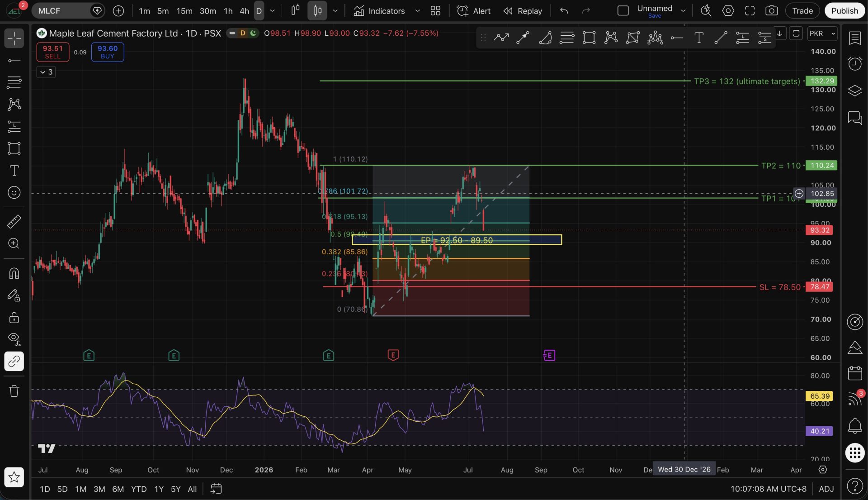Choose the long position forecasting tool
This screenshot has width=868, height=500.
[x=14, y=126]
